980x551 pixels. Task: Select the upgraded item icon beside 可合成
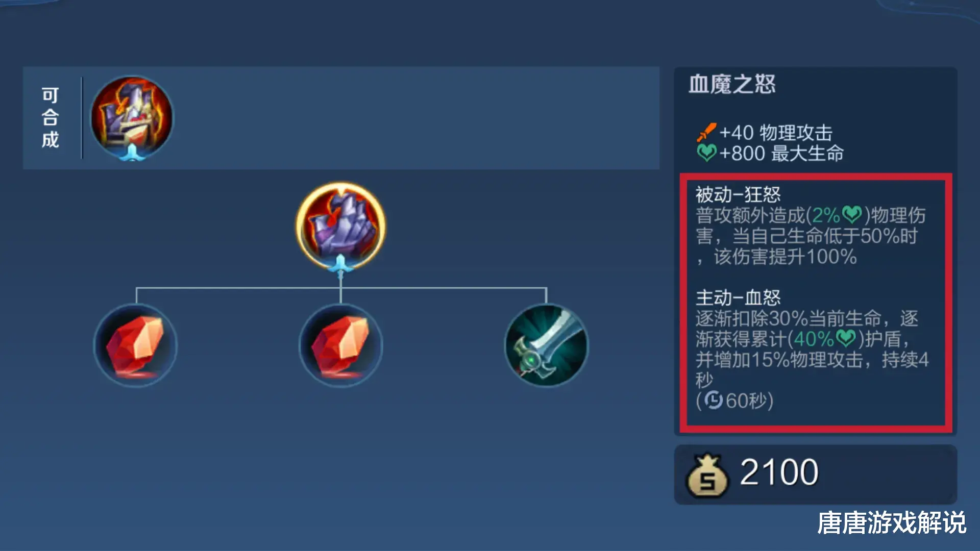coord(132,118)
